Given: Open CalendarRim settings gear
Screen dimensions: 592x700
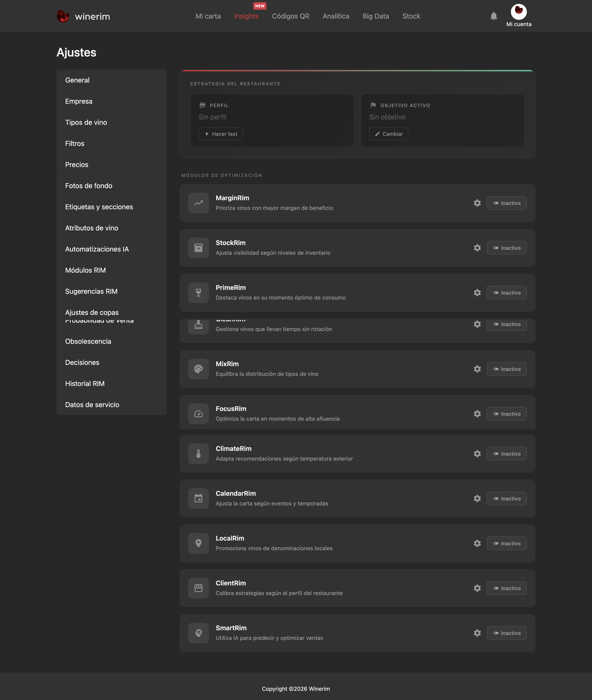Looking at the screenshot, I should pyautogui.click(x=477, y=499).
